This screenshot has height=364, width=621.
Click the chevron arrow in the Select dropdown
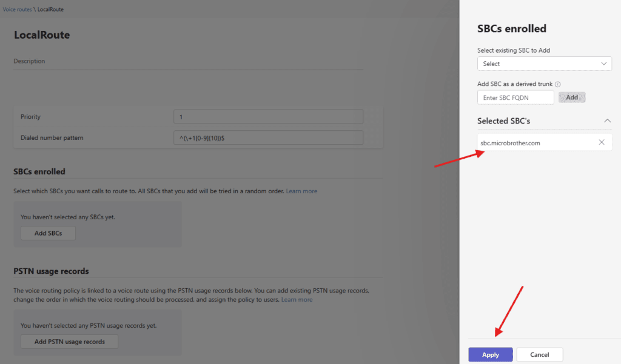tap(603, 64)
